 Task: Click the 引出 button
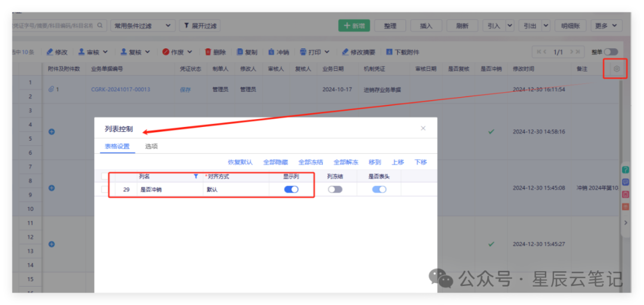[x=530, y=26]
